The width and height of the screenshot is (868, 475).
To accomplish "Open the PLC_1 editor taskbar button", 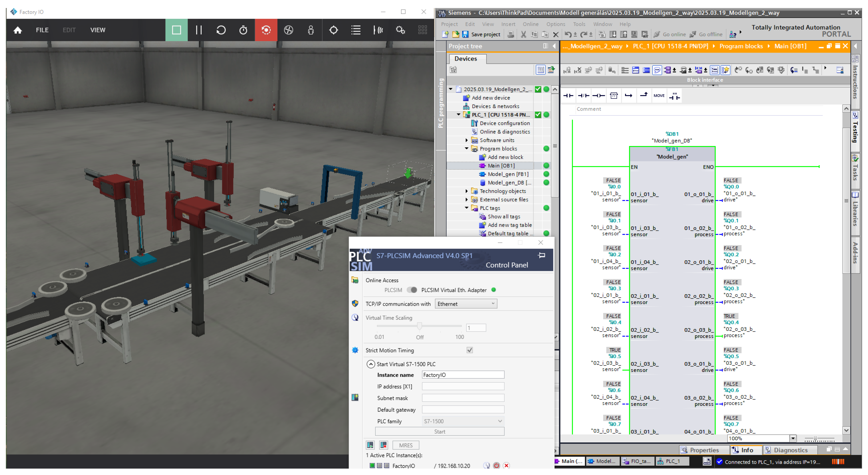I will 673,462.
